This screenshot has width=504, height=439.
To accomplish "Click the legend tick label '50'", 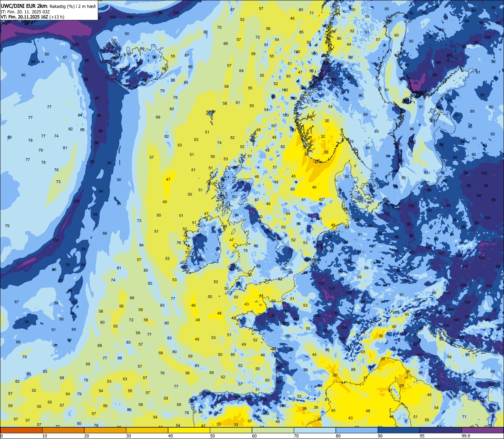I will [x=212, y=436].
